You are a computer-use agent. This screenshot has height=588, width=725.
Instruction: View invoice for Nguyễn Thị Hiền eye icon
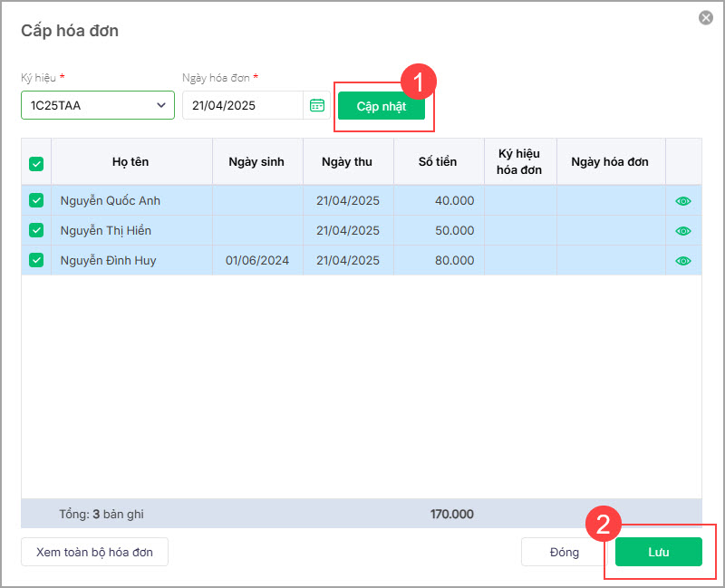click(683, 231)
